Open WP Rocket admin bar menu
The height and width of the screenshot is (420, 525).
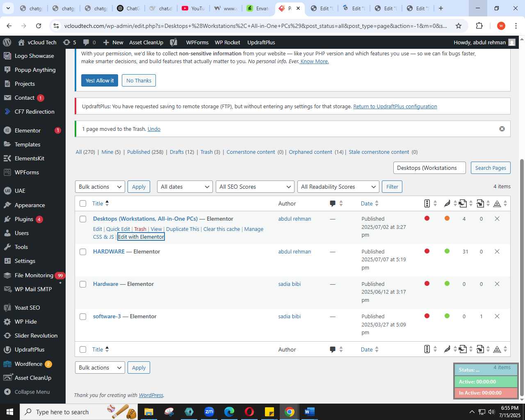click(228, 42)
